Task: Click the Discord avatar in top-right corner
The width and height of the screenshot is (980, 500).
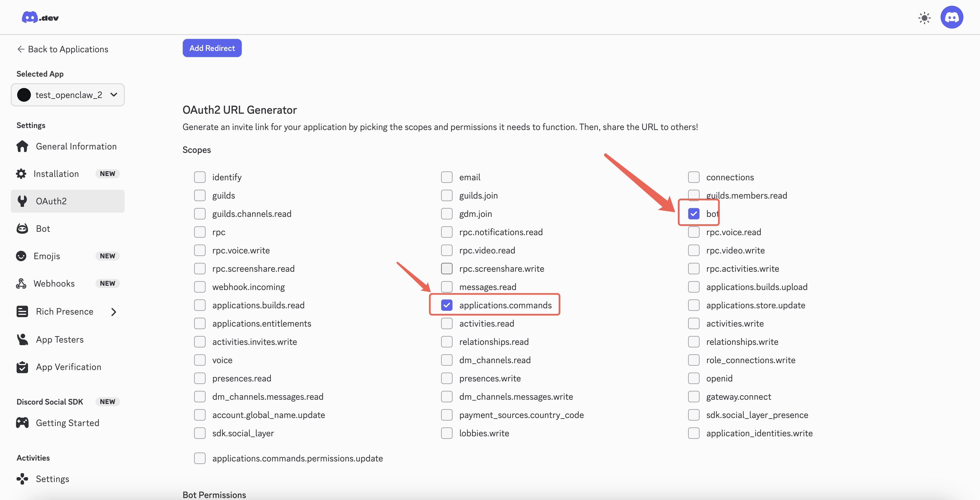Action: (x=952, y=17)
